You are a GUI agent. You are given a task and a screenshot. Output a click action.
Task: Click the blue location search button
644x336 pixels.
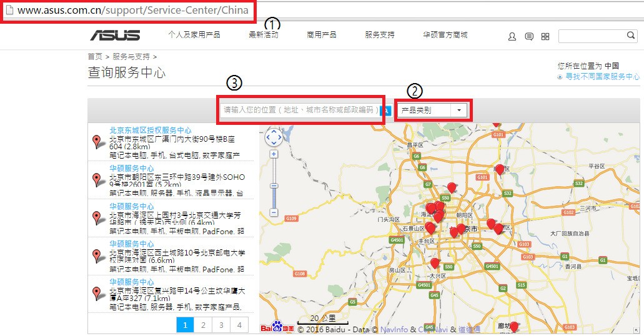[386, 110]
